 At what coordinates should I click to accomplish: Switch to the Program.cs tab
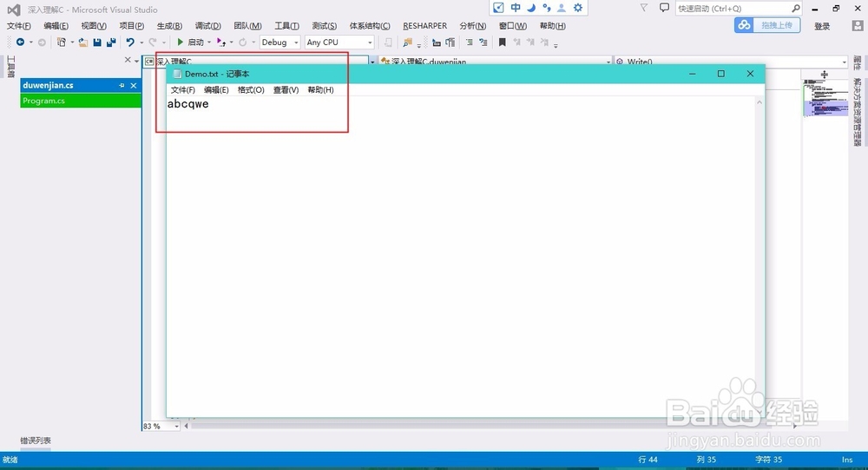(81, 101)
